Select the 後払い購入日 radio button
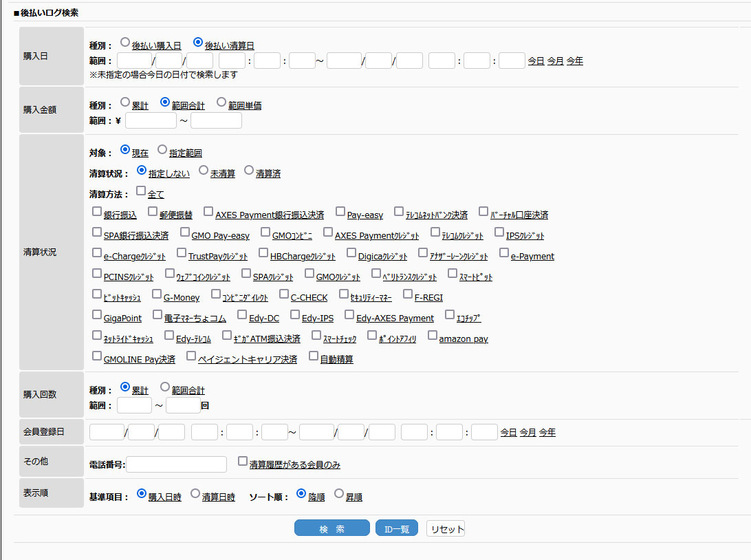This screenshot has height=560, width=751. [x=125, y=42]
